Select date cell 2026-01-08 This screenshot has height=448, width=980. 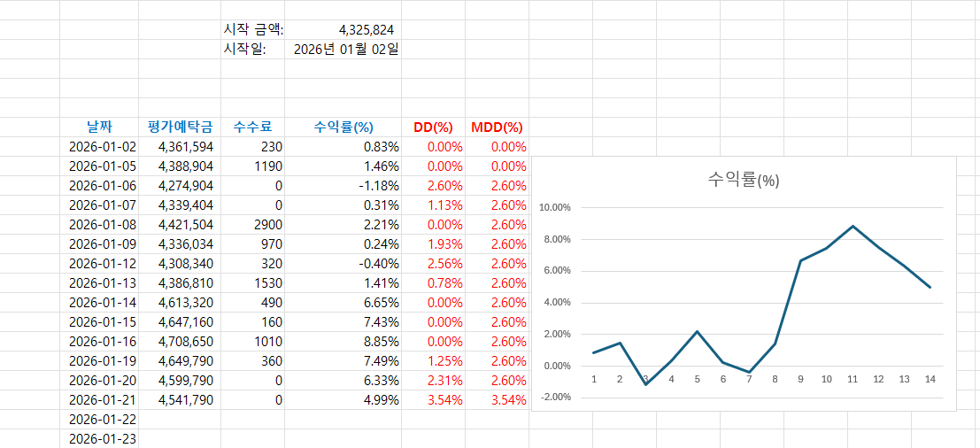103,224
